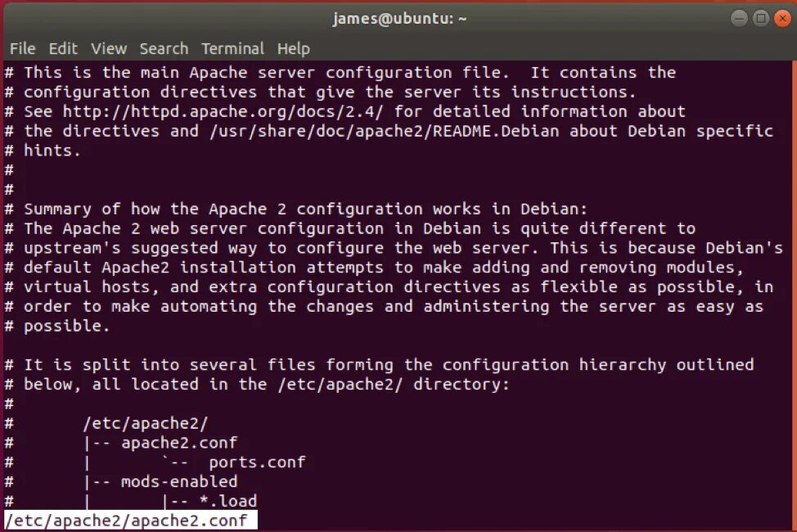Viewport: 797px width, 532px height.
Task: Click the 'ports.conf' tree entry
Action: pos(257,462)
